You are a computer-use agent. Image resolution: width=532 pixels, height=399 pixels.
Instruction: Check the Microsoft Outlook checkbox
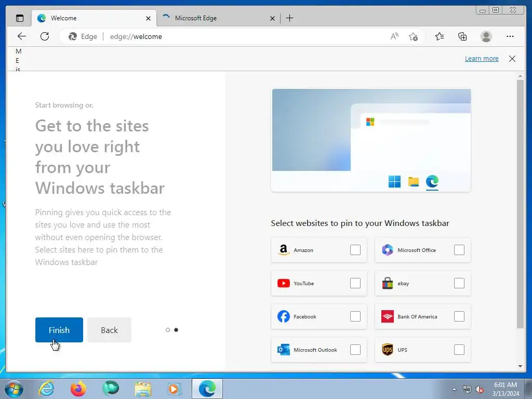[355, 350]
